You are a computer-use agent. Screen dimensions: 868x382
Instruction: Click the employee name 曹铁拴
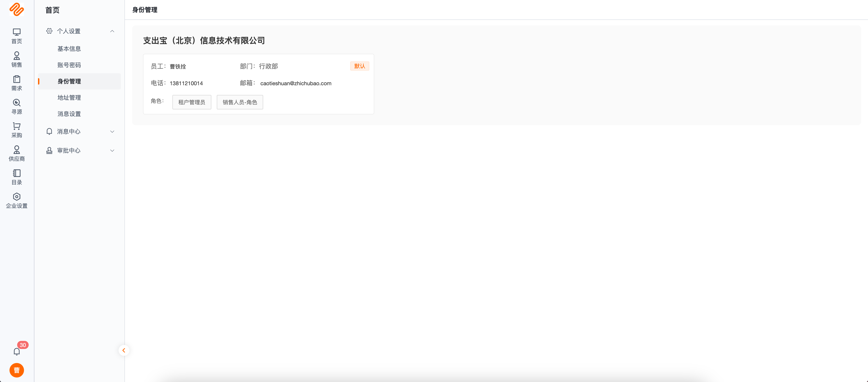[x=178, y=66]
